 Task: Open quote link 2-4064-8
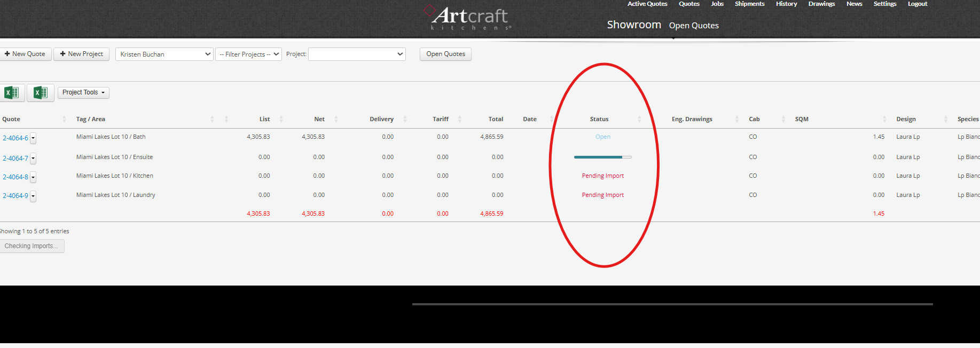15,177
